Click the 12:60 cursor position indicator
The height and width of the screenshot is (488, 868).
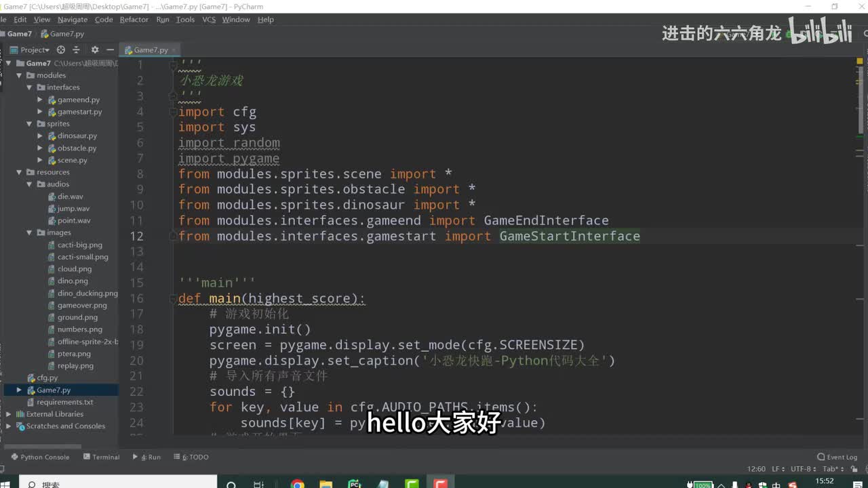[756, 469]
